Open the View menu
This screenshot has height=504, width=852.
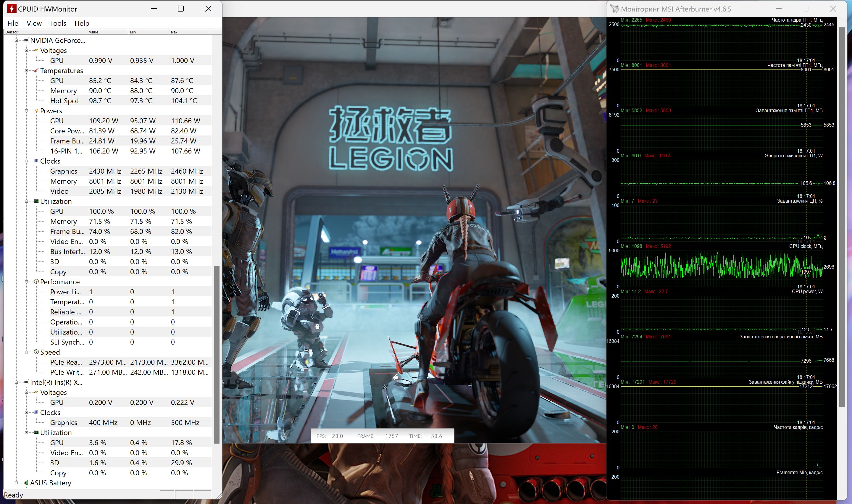click(34, 23)
